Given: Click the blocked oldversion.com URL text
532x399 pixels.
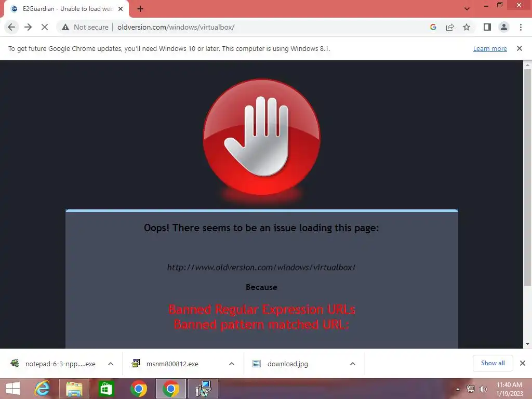Looking at the screenshot, I should (261, 268).
